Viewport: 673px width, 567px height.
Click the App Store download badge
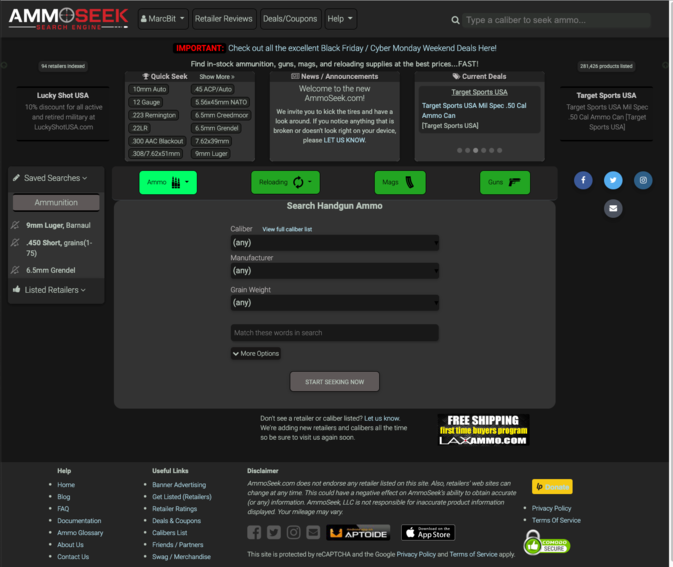point(428,533)
